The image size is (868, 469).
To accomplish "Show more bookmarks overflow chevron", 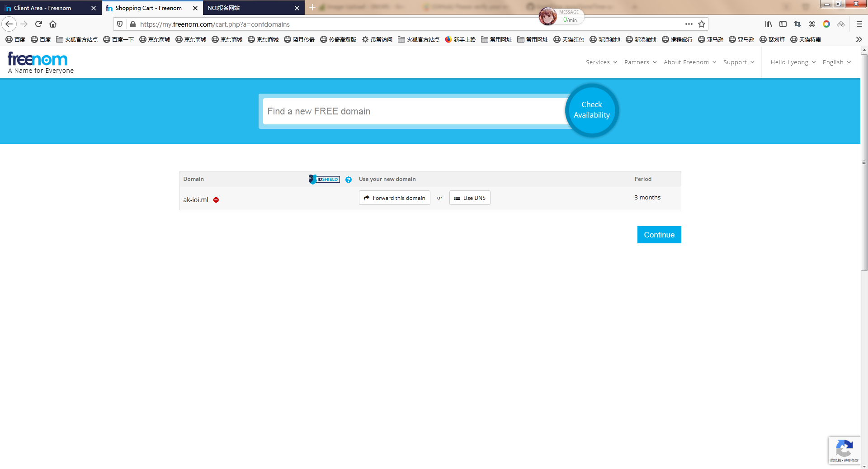I will (859, 39).
